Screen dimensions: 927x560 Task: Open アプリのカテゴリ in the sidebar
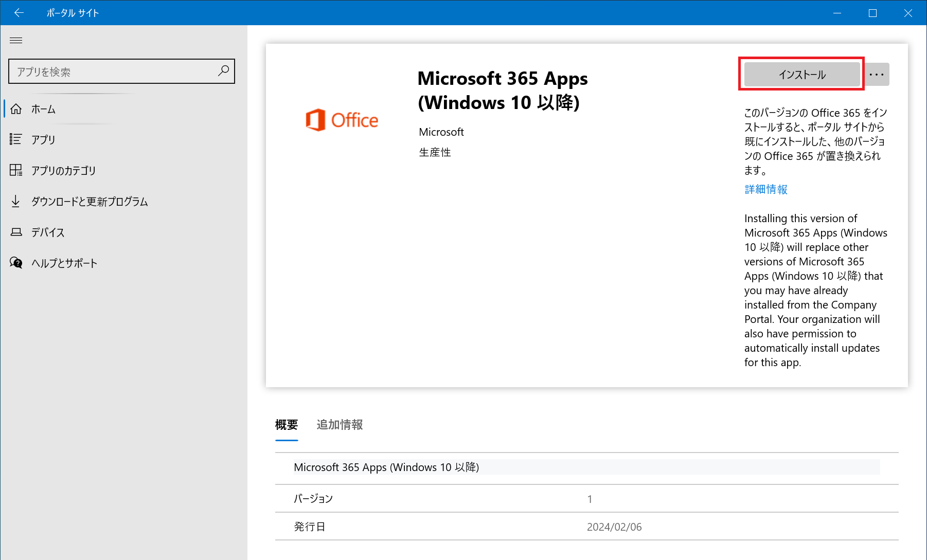point(123,170)
